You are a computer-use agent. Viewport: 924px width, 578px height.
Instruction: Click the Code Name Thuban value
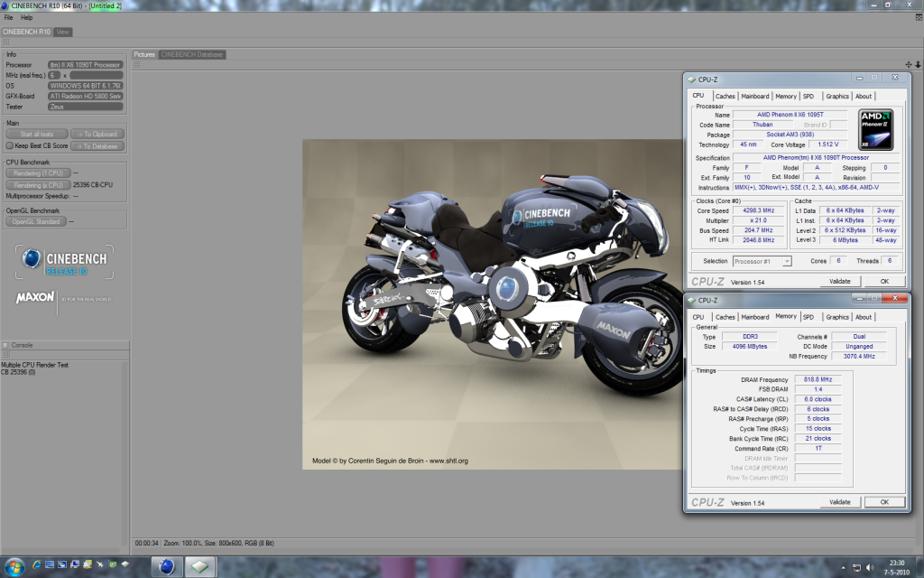pos(762,125)
